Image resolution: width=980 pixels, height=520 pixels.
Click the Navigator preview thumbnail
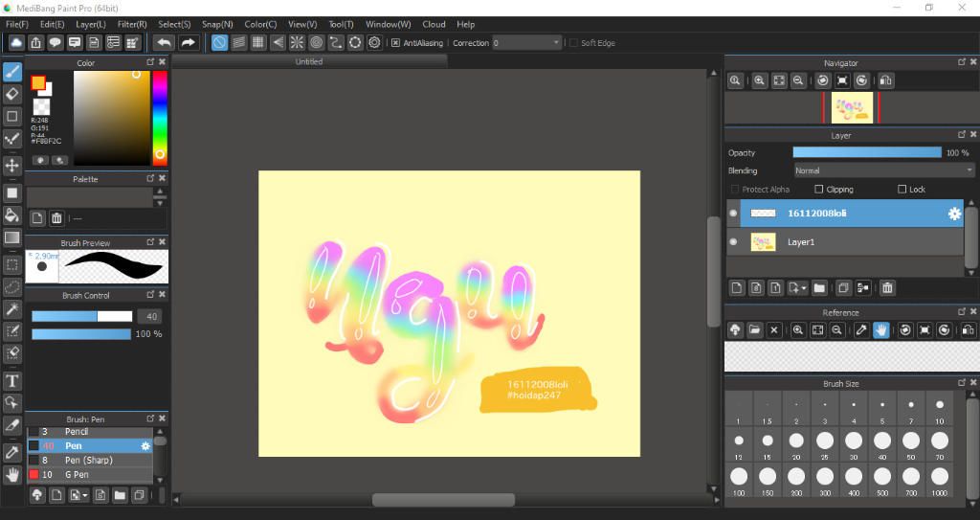[852, 108]
